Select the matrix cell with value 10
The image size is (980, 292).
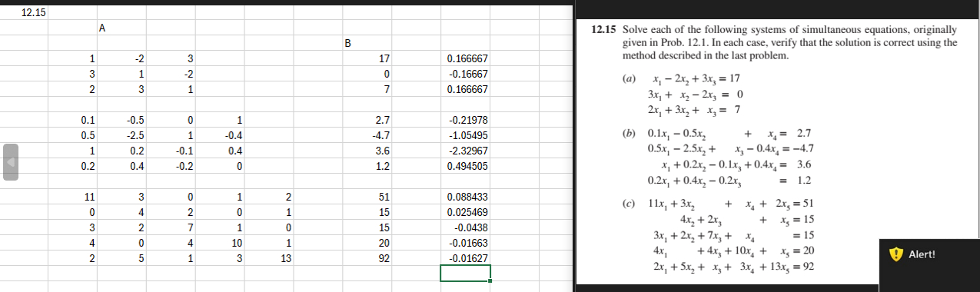click(x=220, y=243)
